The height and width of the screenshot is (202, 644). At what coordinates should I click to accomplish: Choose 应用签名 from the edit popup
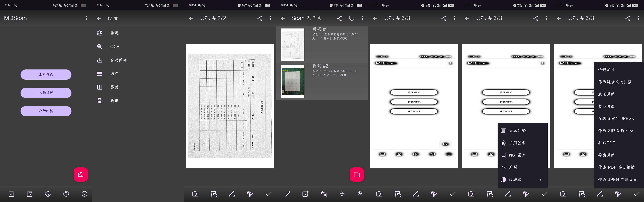517,143
